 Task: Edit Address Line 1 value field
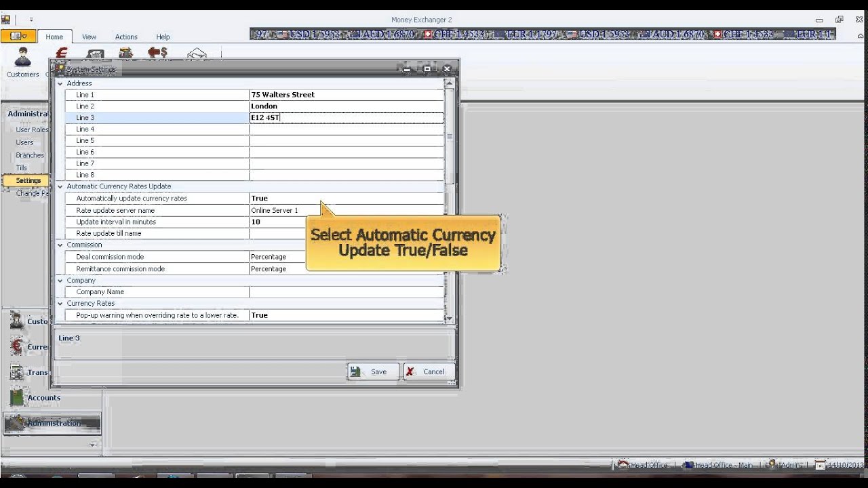(347, 95)
